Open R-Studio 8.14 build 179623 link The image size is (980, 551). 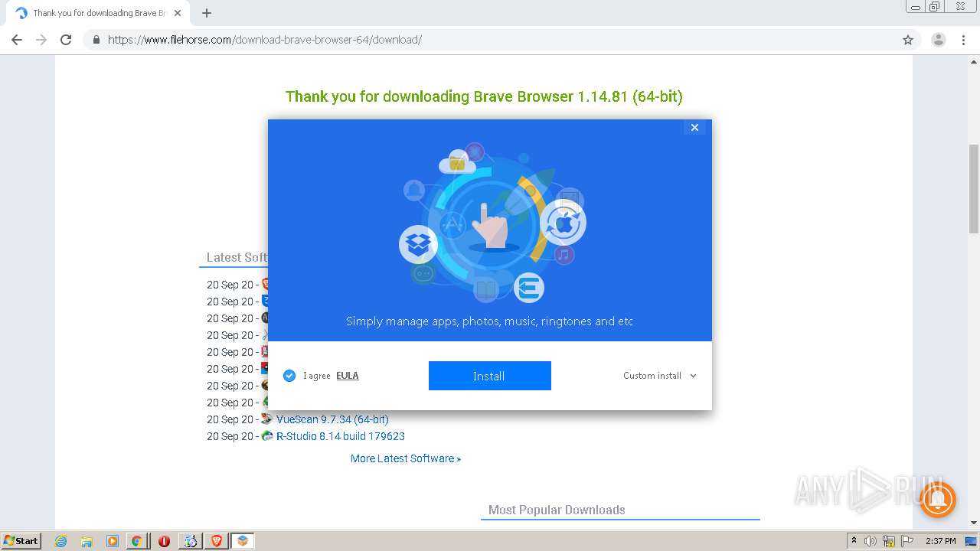point(341,436)
